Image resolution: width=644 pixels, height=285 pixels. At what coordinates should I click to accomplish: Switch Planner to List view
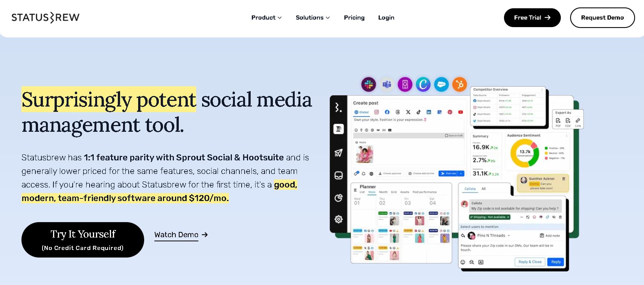(x=362, y=192)
